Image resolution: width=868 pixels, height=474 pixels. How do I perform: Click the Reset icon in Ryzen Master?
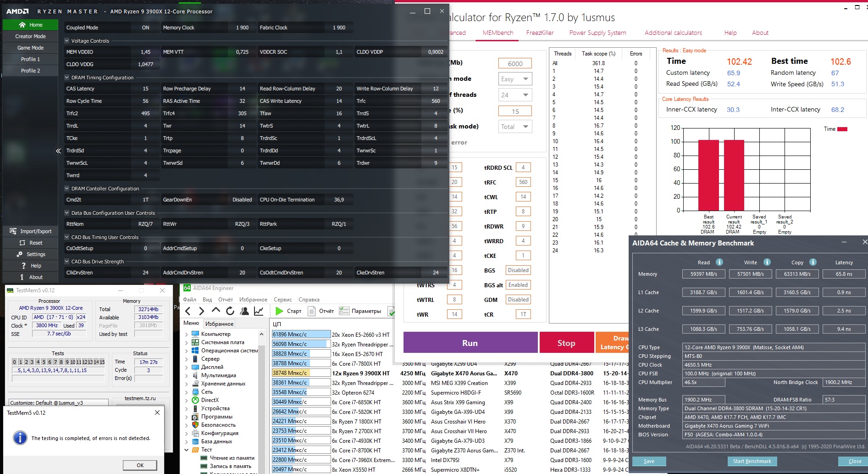22,243
